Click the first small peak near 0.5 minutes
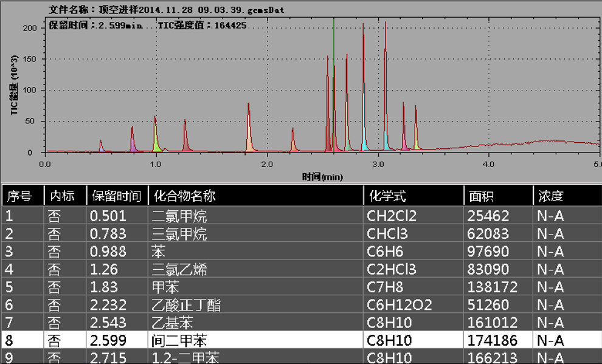 (x=101, y=145)
